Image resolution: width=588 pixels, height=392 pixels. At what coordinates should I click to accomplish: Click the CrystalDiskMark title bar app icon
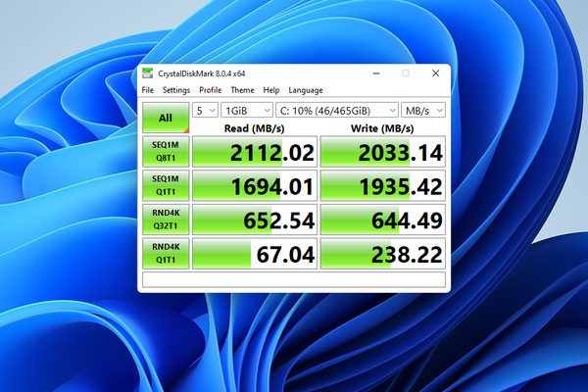click(x=148, y=73)
